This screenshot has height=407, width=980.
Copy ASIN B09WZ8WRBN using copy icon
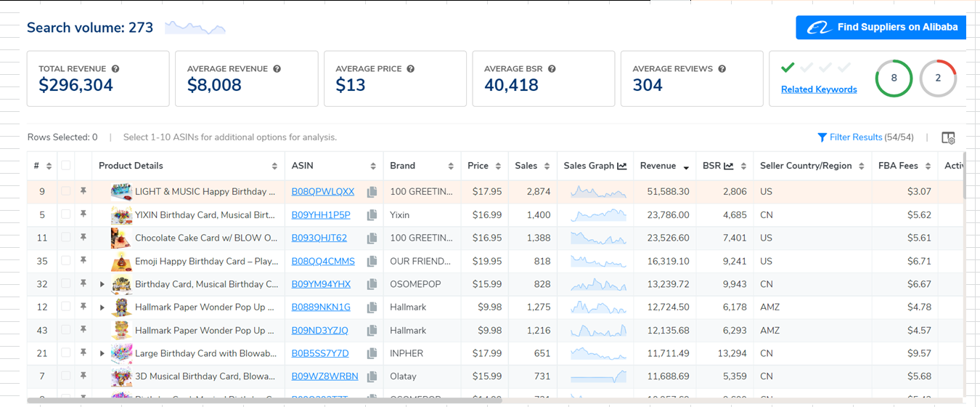372,377
